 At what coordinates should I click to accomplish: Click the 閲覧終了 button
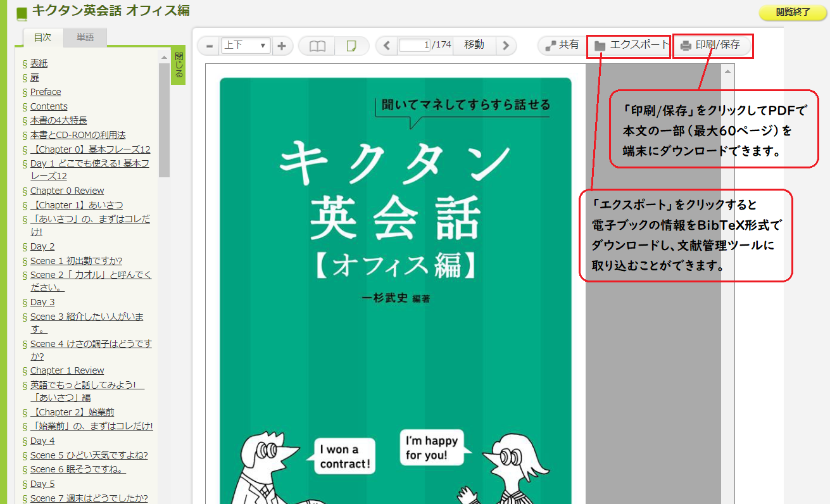point(793,12)
